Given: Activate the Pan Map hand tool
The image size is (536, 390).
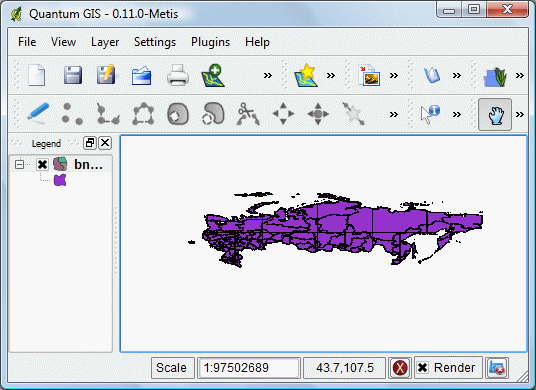Looking at the screenshot, I should point(495,115).
